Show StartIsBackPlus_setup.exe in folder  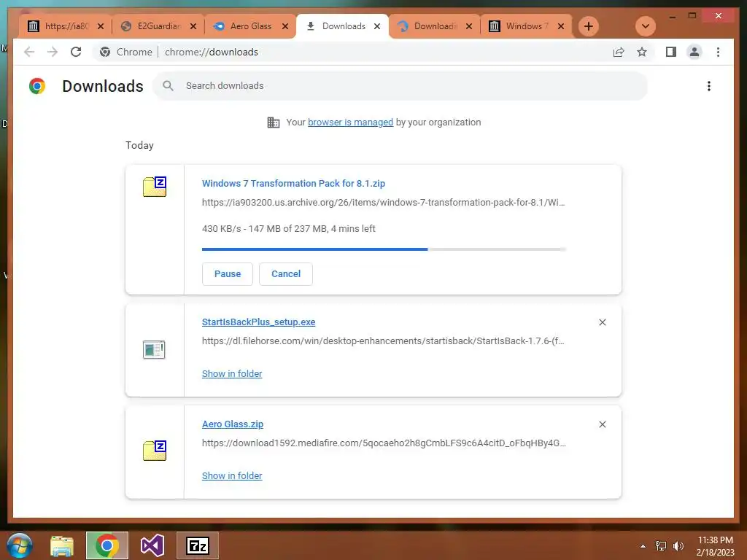coord(232,374)
